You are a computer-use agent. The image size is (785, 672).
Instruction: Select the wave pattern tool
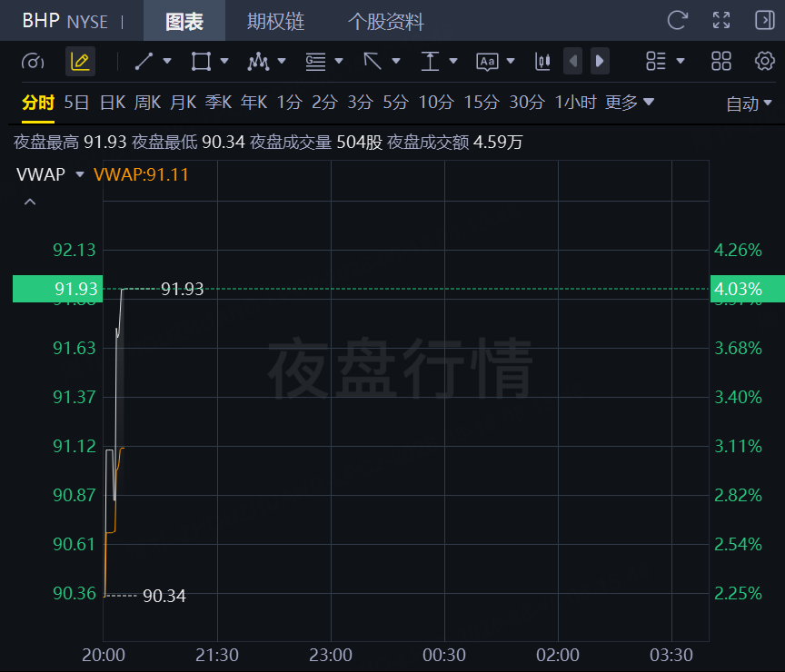(258, 61)
